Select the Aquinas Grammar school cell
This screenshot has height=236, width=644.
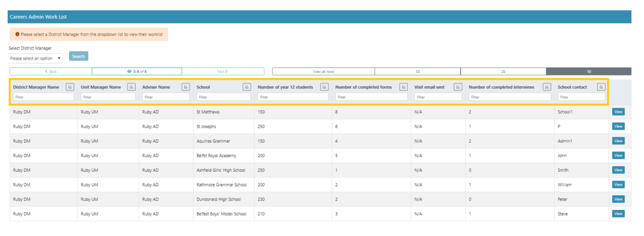click(x=224, y=141)
